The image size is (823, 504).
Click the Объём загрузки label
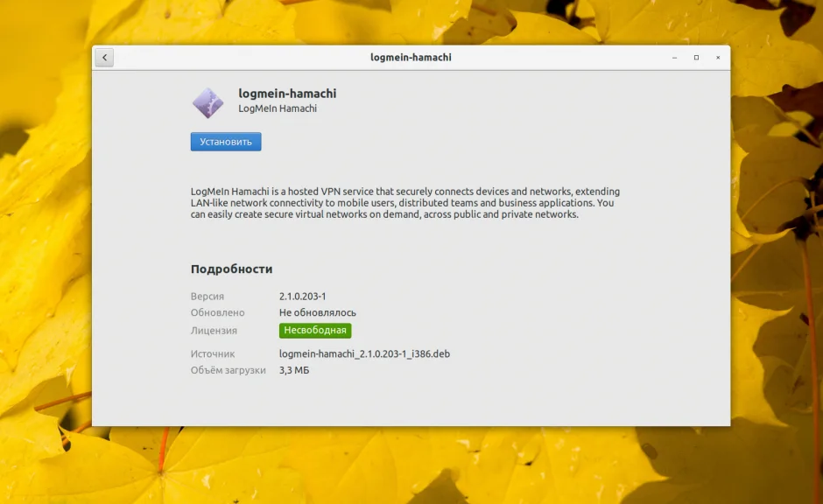tap(228, 370)
